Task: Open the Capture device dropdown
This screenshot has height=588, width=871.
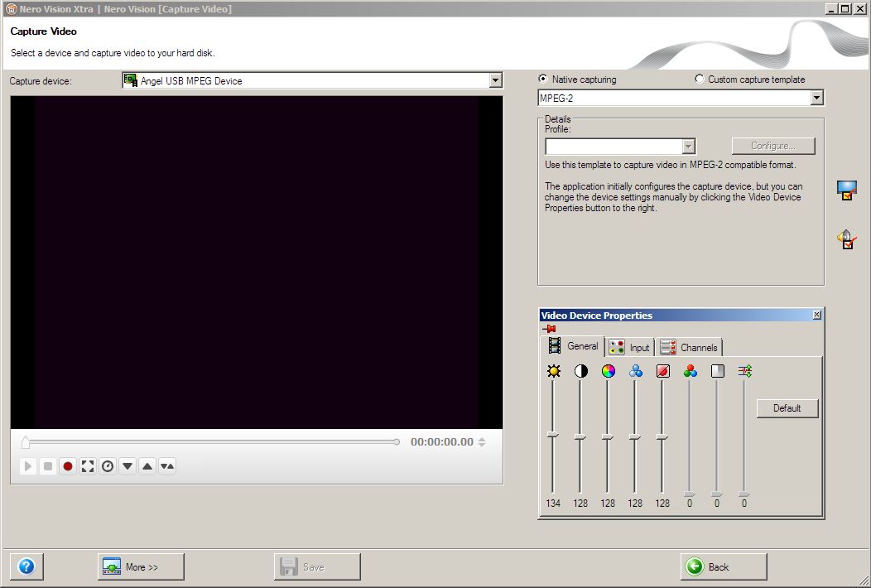Action: coord(495,80)
